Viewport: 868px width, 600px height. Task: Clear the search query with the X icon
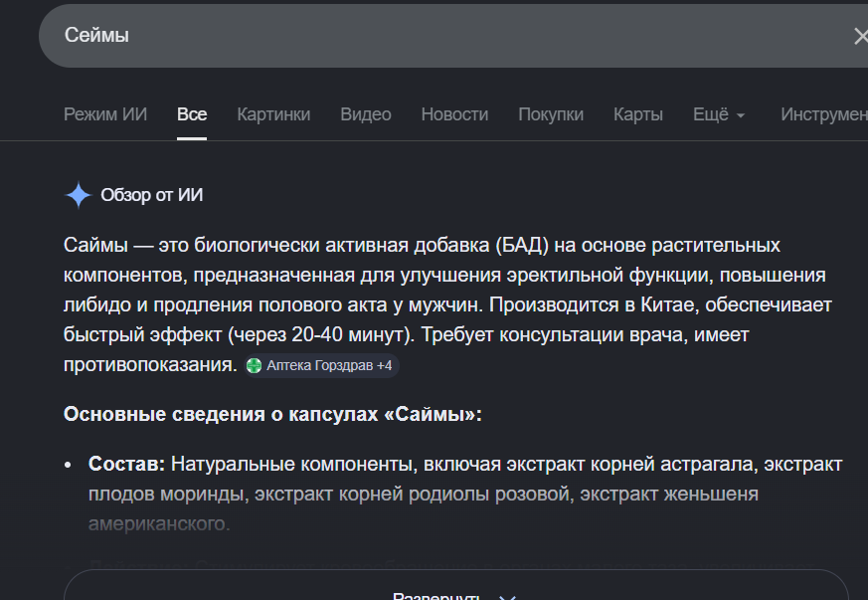tap(858, 36)
